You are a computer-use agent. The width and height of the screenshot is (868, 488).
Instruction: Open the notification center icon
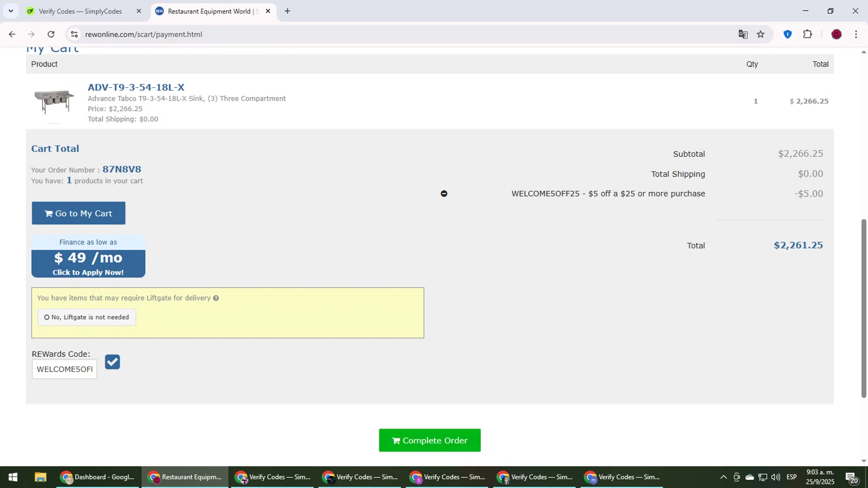click(852, 477)
